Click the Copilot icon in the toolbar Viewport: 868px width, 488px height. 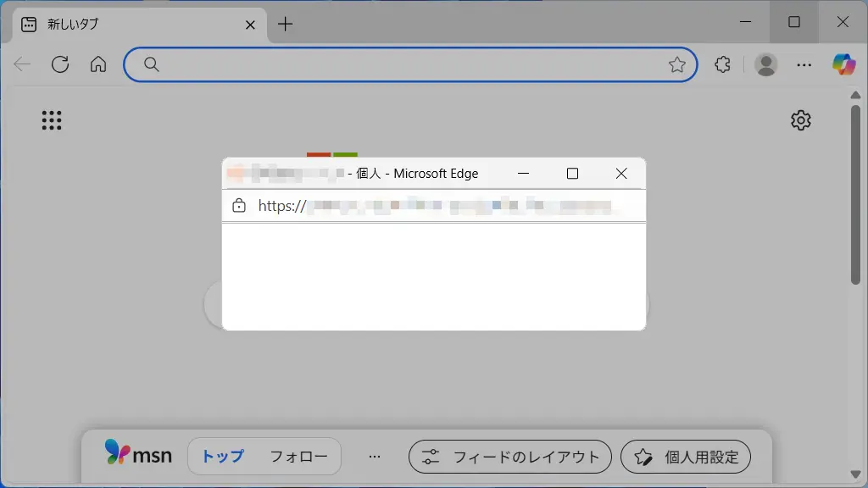[843, 64]
